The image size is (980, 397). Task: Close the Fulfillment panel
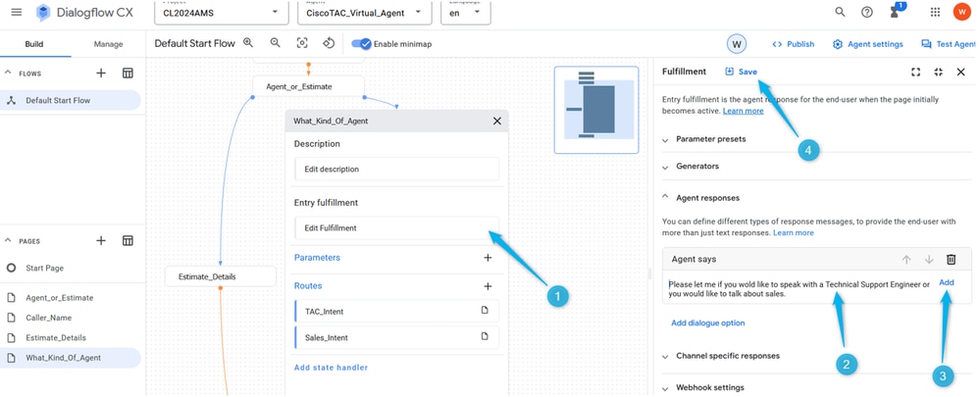(x=961, y=72)
